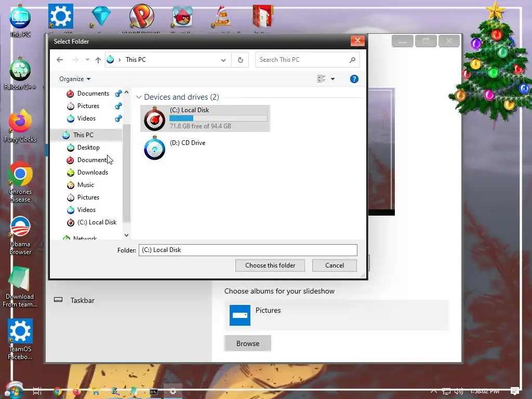Click the Chrome taskbar icon
The width and height of the screenshot is (532, 399).
[58, 392]
